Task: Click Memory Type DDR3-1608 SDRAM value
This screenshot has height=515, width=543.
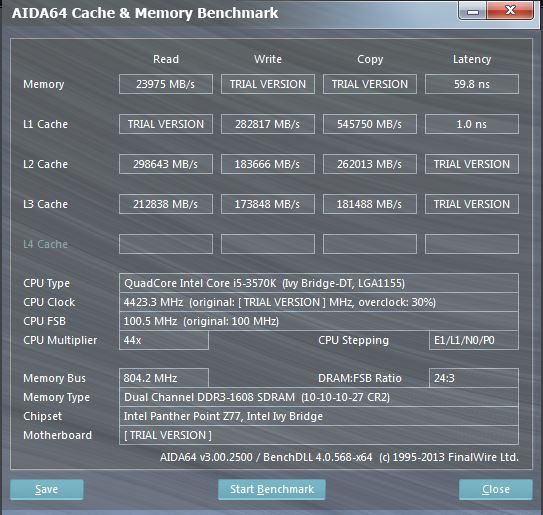Action: point(319,397)
